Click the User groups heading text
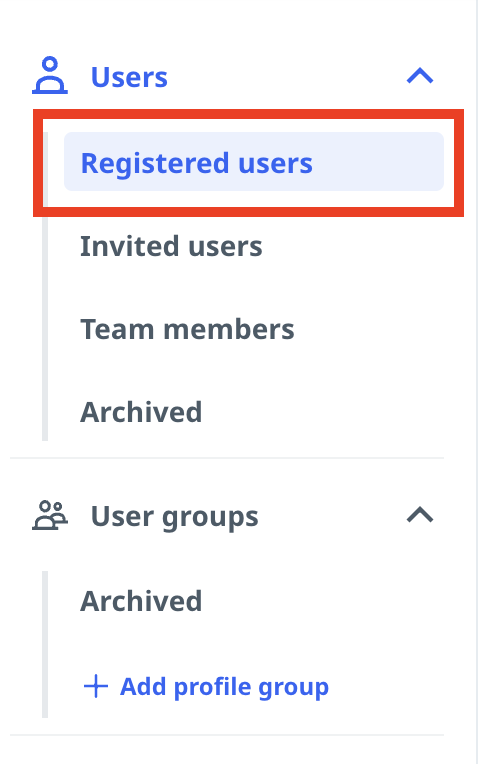This screenshot has height=764, width=478. pyautogui.click(x=174, y=516)
